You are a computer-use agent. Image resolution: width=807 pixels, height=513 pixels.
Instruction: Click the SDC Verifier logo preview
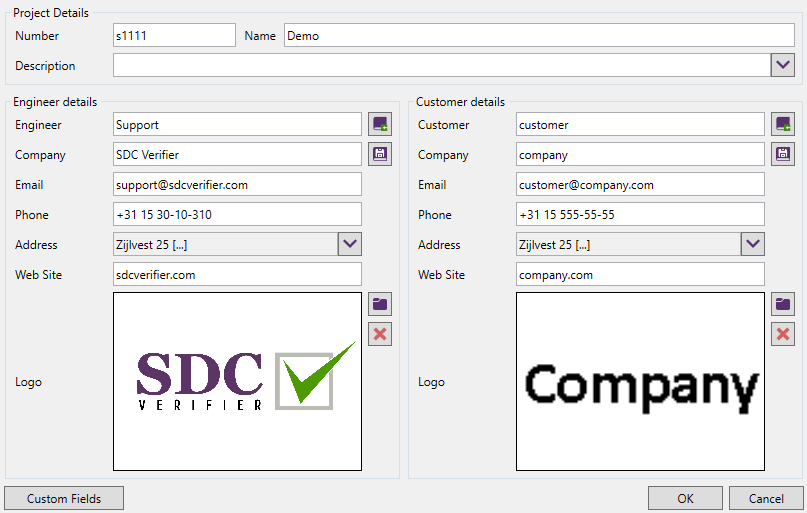(x=237, y=381)
